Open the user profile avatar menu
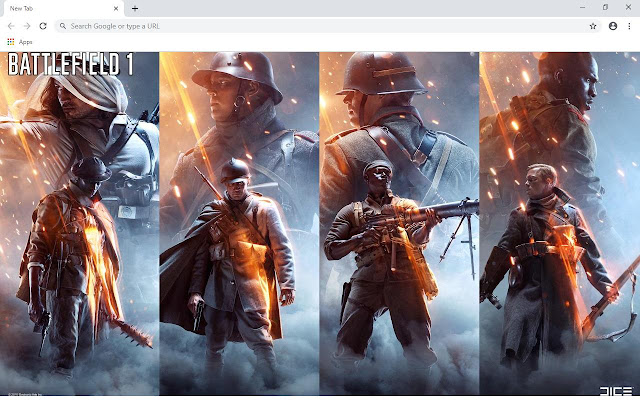This screenshot has width=640, height=400. 613,26
